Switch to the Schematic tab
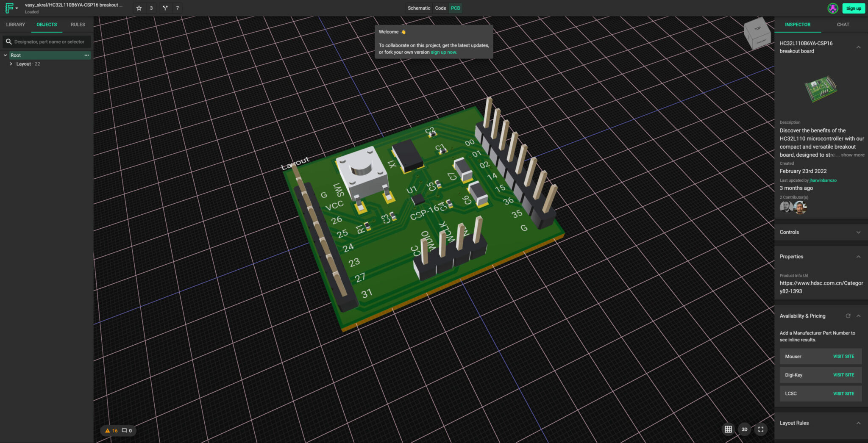The height and width of the screenshot is (443, 868). coord(419,8)
